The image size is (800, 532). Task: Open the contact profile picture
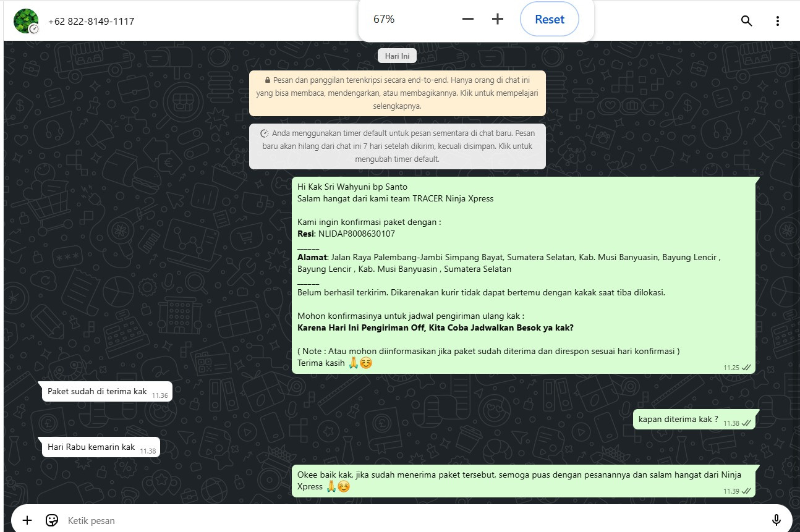(26, 21)
